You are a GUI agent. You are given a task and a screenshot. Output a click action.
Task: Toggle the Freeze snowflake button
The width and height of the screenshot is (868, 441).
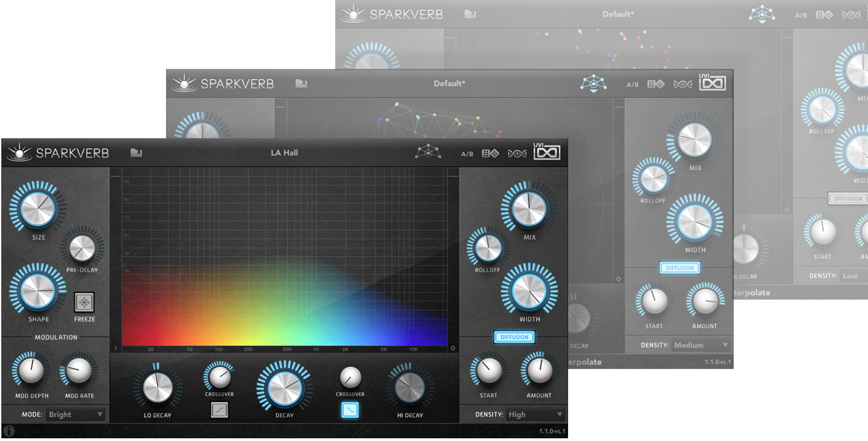84,302
